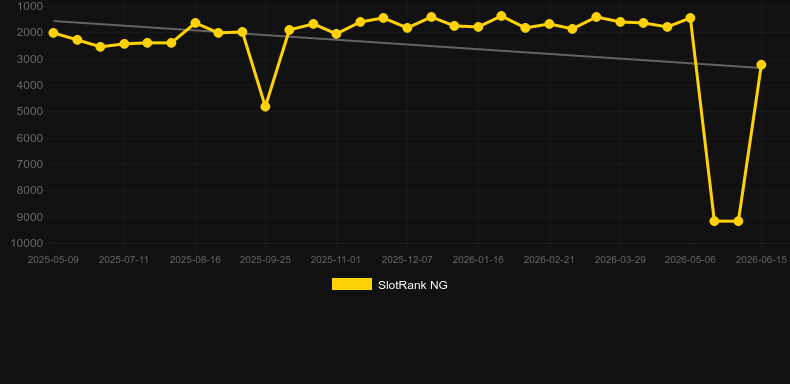
Task: Click the 2026-03-29 x-axis date label
Action: (x=620, y=260)
